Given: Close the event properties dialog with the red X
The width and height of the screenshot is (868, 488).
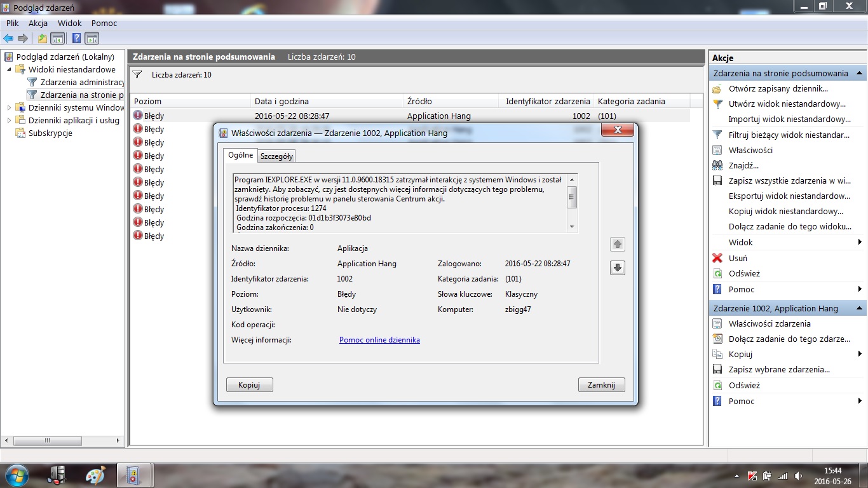Looking at the screenshot, I should pos(616,131).
